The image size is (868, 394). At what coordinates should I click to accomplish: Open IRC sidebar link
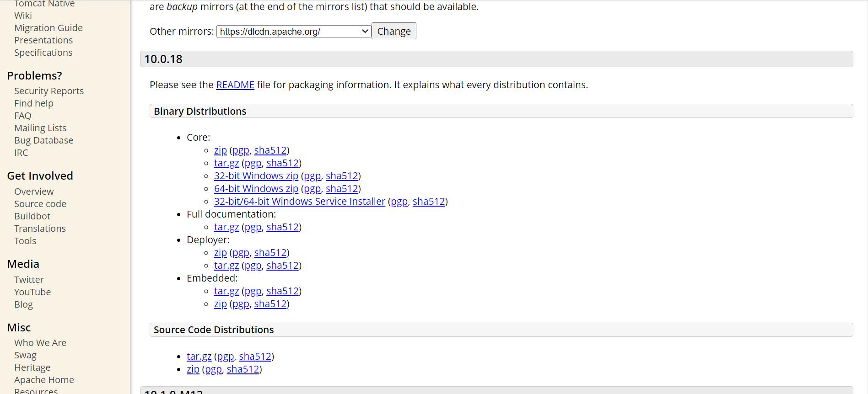(x=21, y=153)
